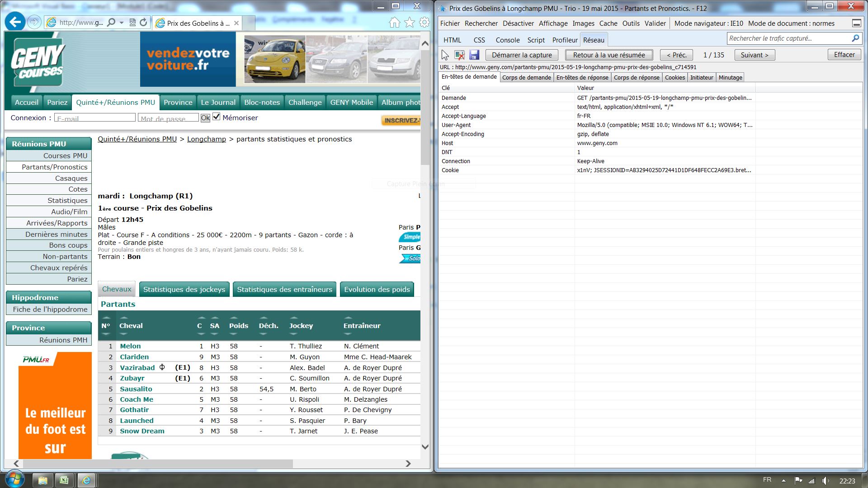Save captured traffic with the floppy disk icon

click(474, 55)
